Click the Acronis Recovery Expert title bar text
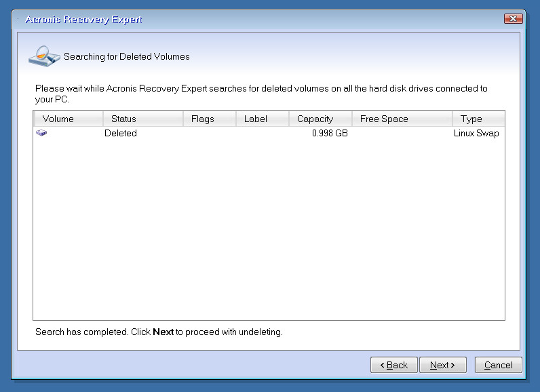Viewport: 540px width, 392px height. (83, 20)
